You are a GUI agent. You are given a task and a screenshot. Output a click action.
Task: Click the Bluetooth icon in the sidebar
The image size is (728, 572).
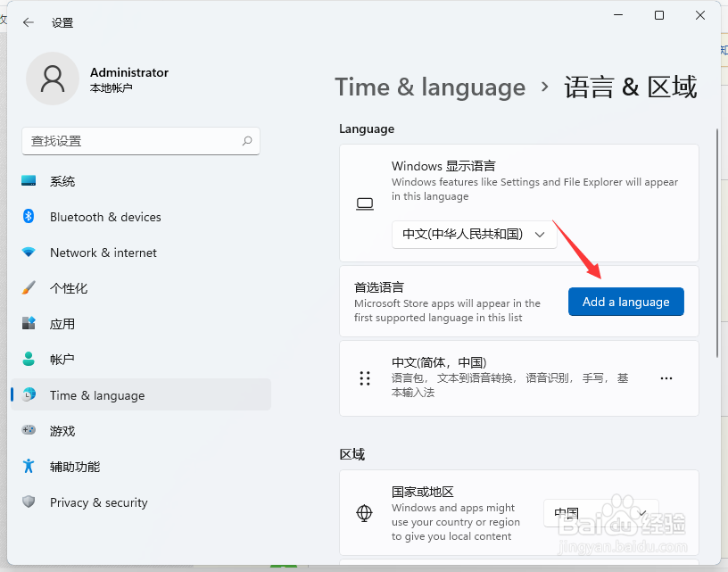(x=29, y=216)
